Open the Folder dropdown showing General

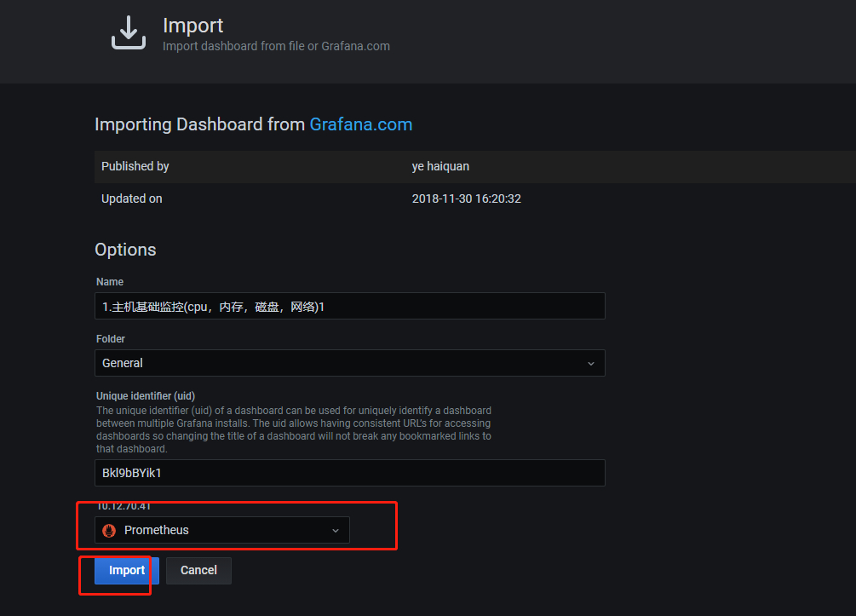[350, 363]
